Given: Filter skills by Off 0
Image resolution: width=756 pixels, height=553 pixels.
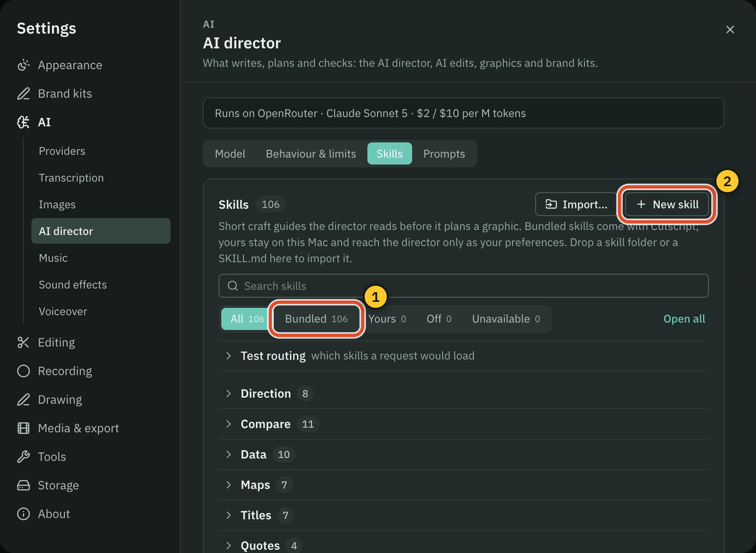Looking at the screenshot, I should pyautogui.click(x=439, y=319).
